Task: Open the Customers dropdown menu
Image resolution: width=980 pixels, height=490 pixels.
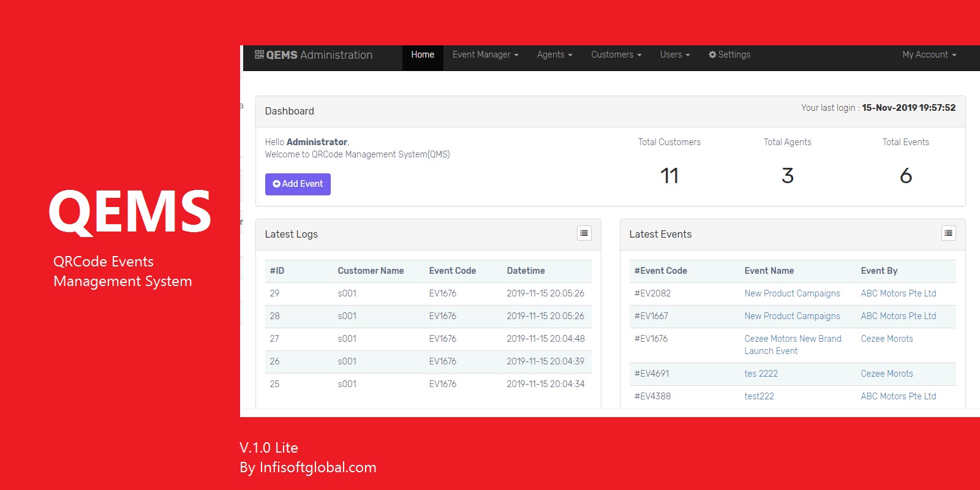Action: coord(616,55)
